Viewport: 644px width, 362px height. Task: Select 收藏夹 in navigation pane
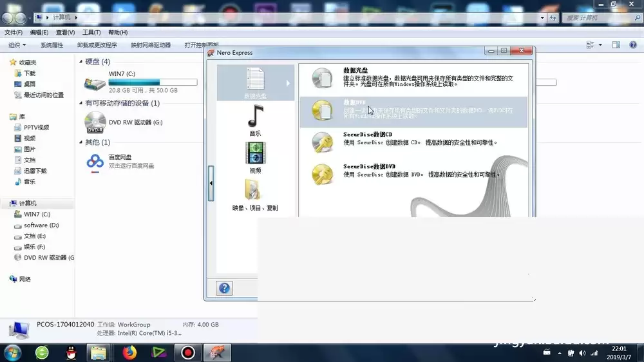pyautogui.click(x=28, y=62)
